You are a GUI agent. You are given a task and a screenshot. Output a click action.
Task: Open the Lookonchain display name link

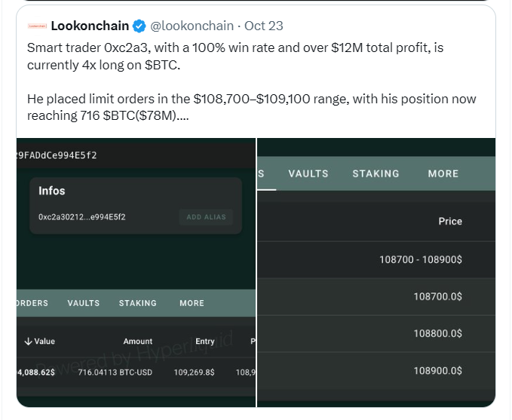click(x=90, y=26)
